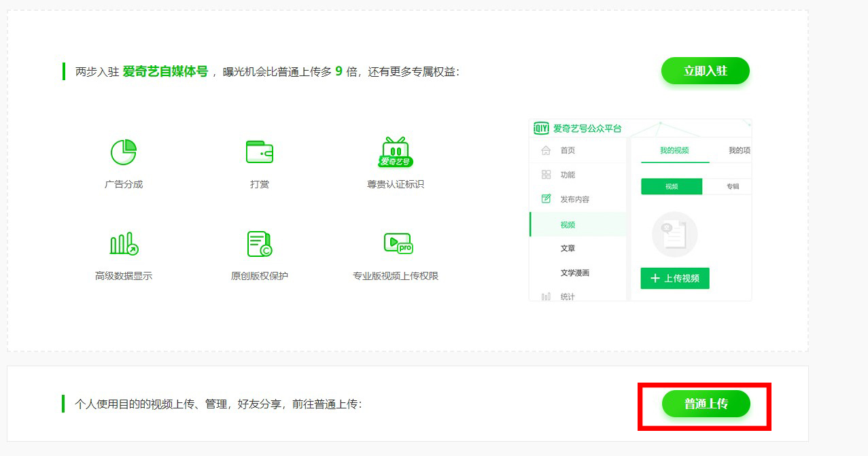
Task: Click the 打赏 wallet icon
Action: coord(259,152)
